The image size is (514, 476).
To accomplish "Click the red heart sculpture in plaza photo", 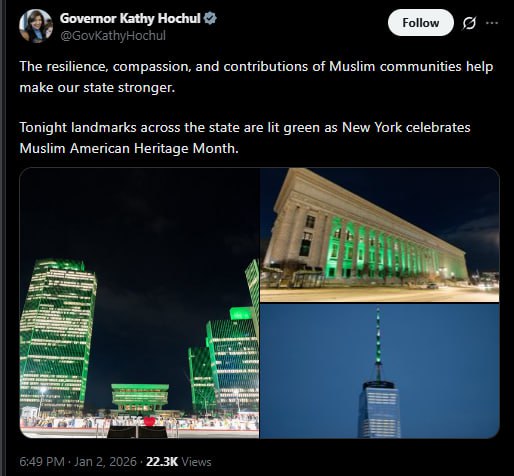I will (x=149, y=421).
